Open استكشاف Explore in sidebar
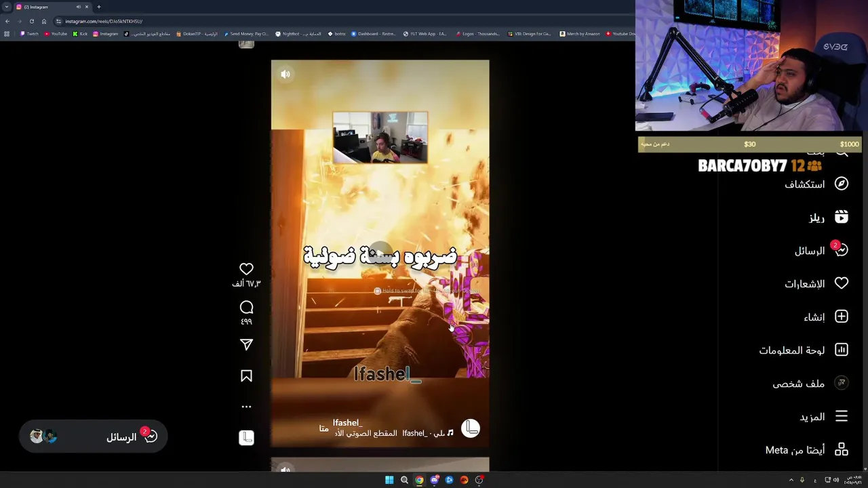 coord(804,184)
